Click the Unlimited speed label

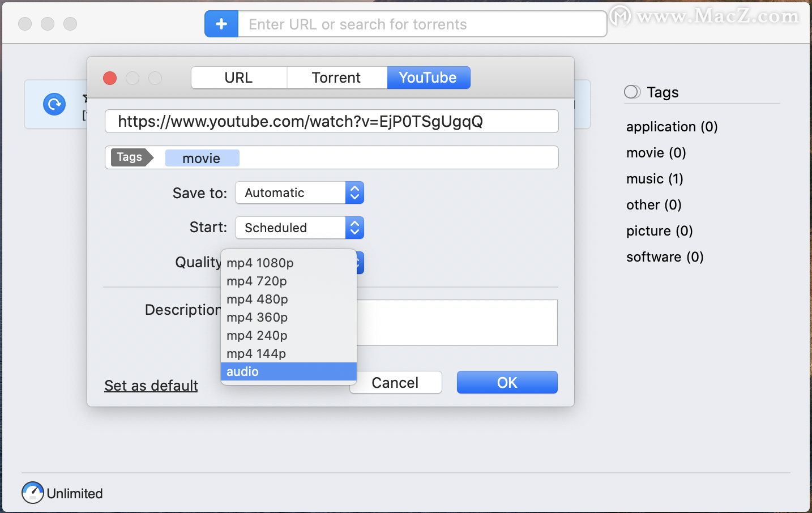tap(75, 494)
